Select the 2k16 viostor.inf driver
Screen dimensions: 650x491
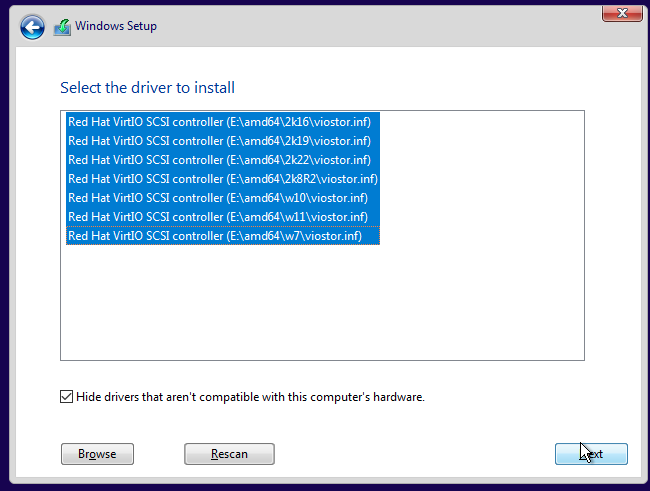219,122
